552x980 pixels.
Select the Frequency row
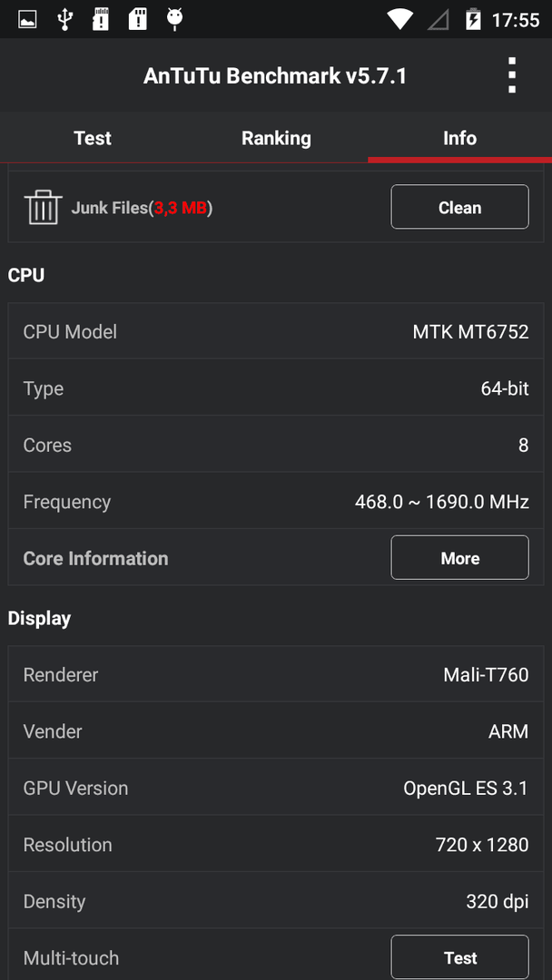click(276, 501)
